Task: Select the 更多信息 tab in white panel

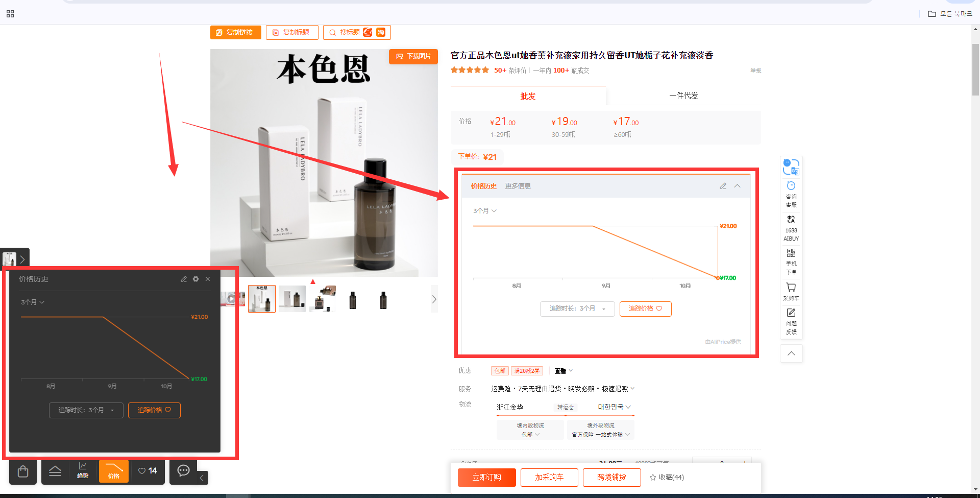Action: (518, 186)
